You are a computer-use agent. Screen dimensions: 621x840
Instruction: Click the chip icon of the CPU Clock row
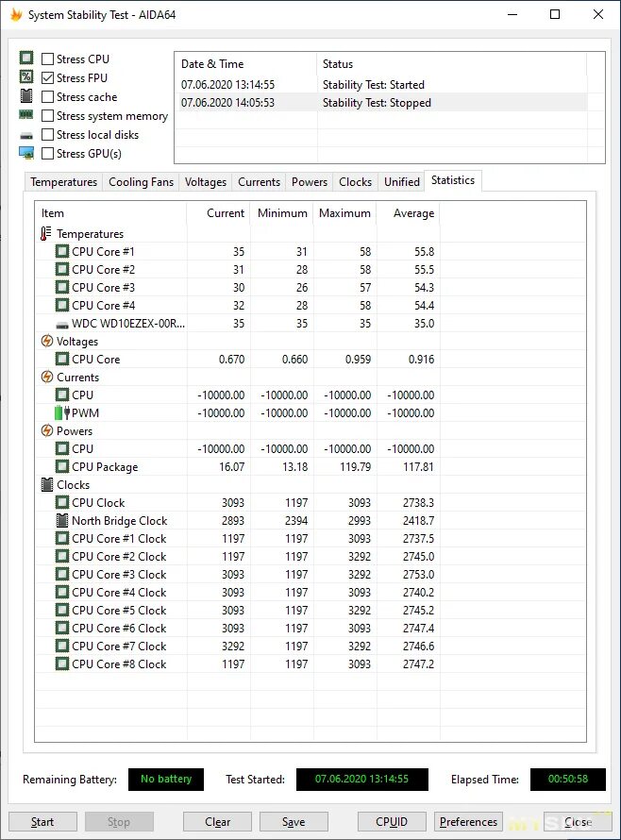coord(62,502)
